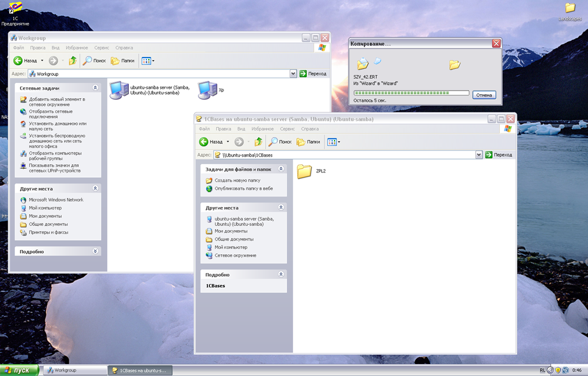
Task: Open Общие документы in Workgroup sidebar
Action: [x=48, y=224]
